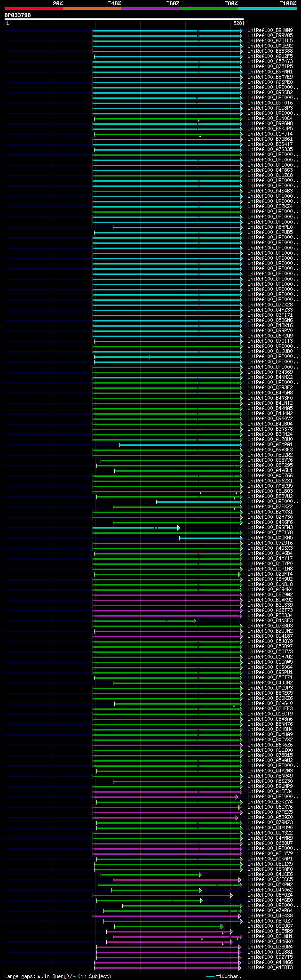Screen dimensions: 301x980
Task: Open hit UniRef100_Q5CUG7
Action: pos(270,926)
